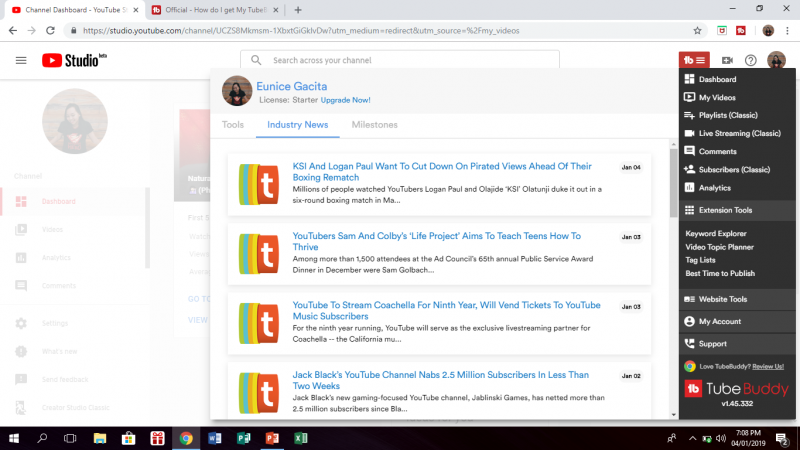Click the create video camera icon
Image resolution: width=800 pixels, height=450 pixels.
click(x=727, y=60)
